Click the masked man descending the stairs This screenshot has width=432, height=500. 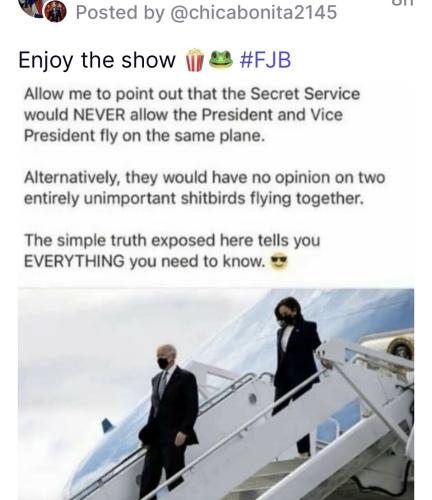tap(168, 422)
